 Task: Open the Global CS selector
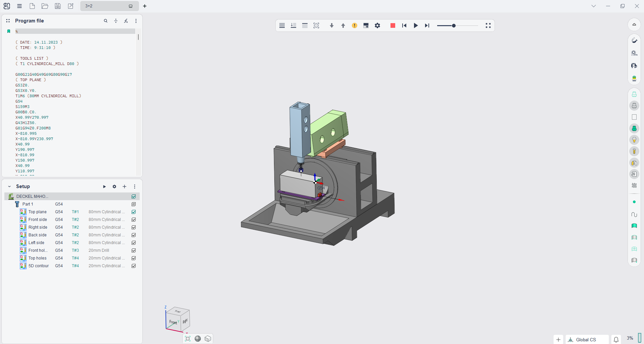point(586,340)
